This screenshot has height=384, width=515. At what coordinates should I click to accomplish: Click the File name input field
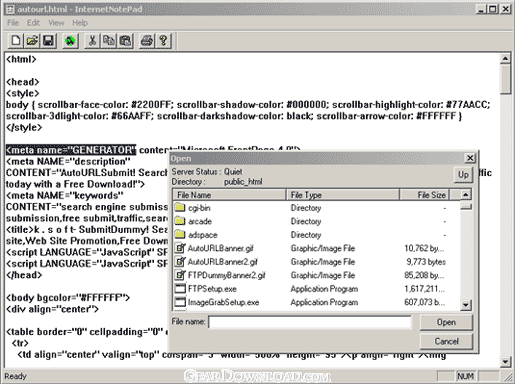(310, 322)
